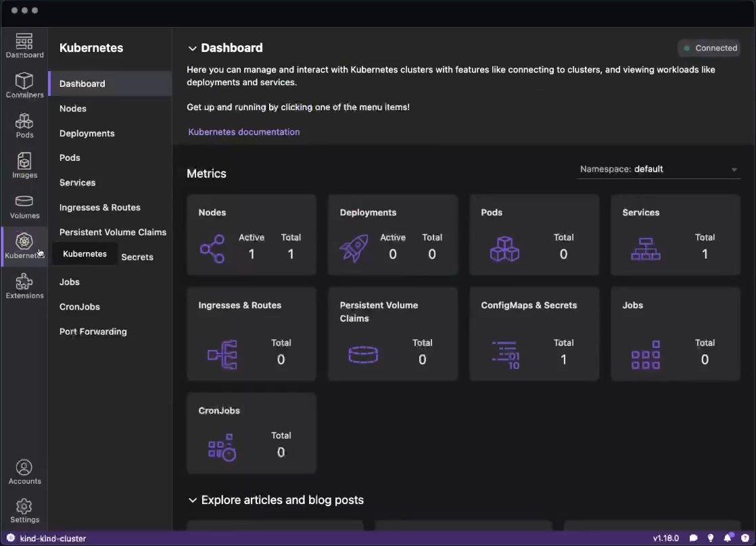
Task: Collapse the Explore articles and blog posts section
Action: tap(193, 500)
